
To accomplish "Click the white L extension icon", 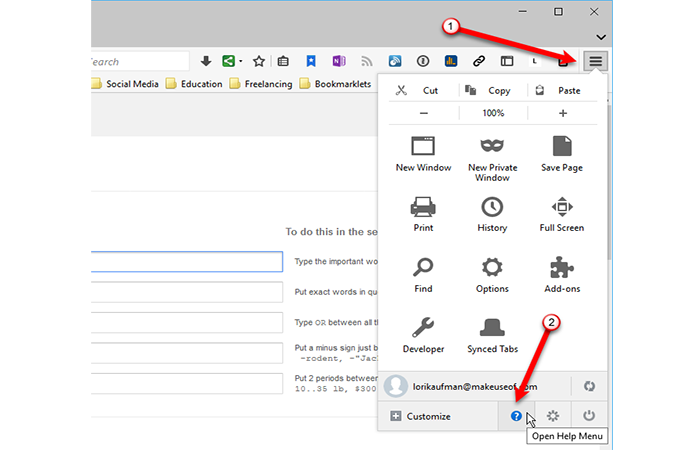I will pyautogui.click(x=534, y=61).
